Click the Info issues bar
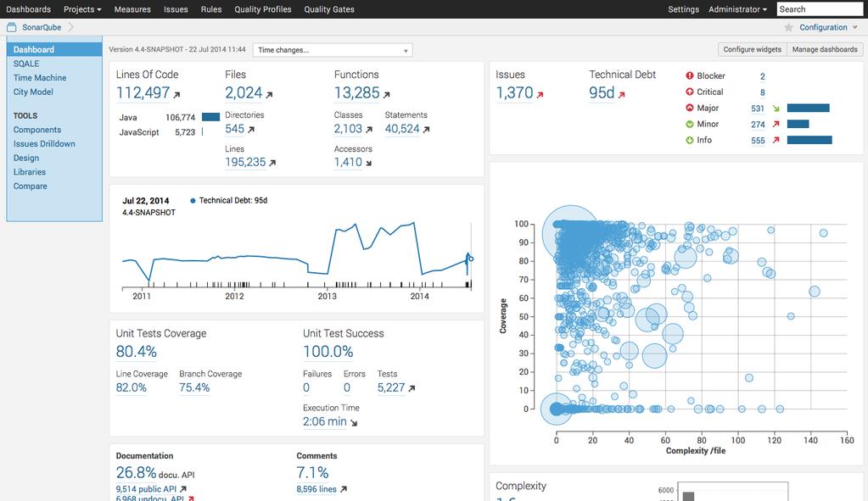Screen dimensions: 868x501 [x=809, y=140]
